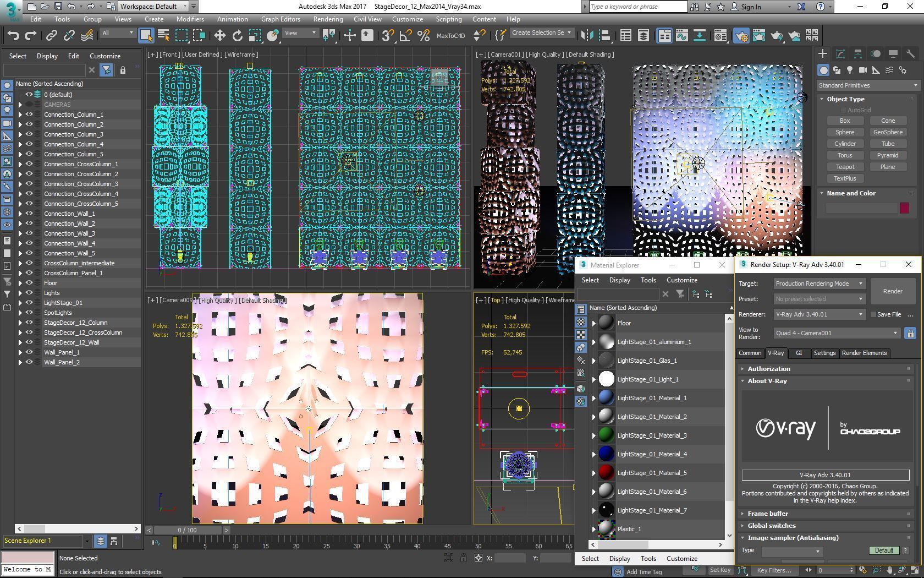Activate the Select and Link tool
This screenshot has width=924, height=578.
coord(52,36)
